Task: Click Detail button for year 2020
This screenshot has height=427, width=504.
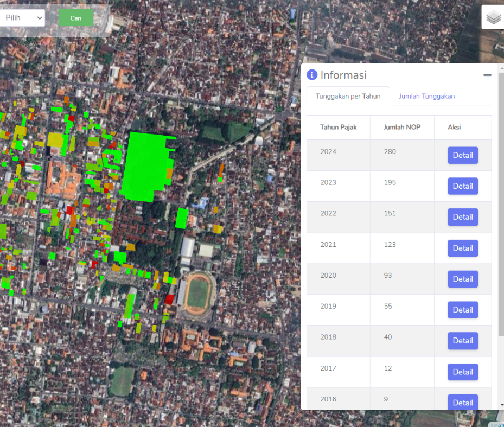Action: tap(462, 279)
